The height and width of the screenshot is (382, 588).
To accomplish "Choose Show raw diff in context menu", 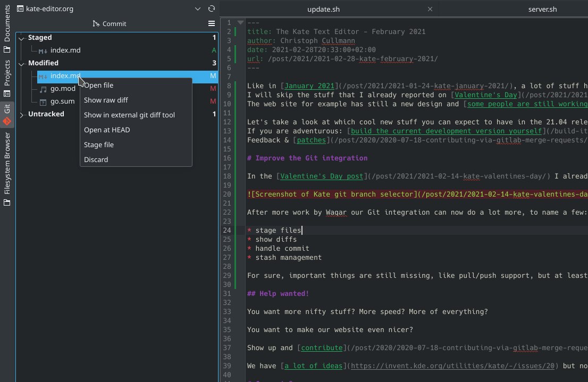I will click(x=136, y=100).
